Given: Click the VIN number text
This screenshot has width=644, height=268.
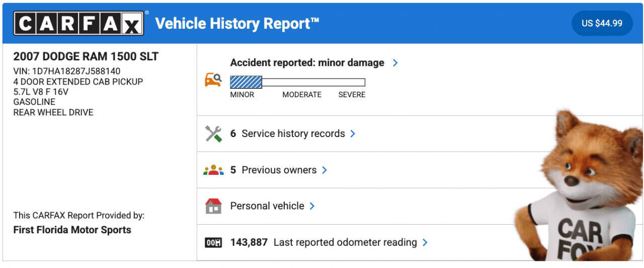Looking at the screenshot, I should coord(67,71).
